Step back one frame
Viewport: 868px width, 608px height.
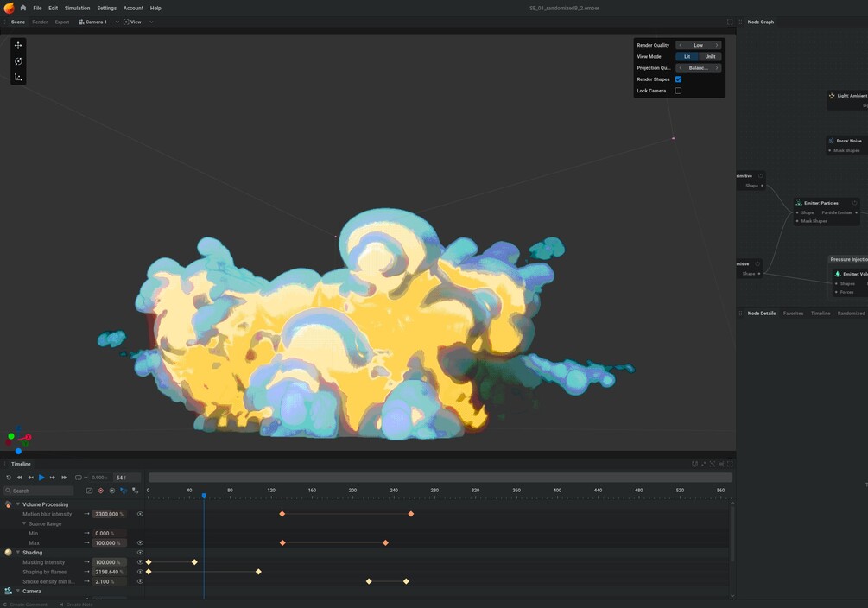(30, 478)
